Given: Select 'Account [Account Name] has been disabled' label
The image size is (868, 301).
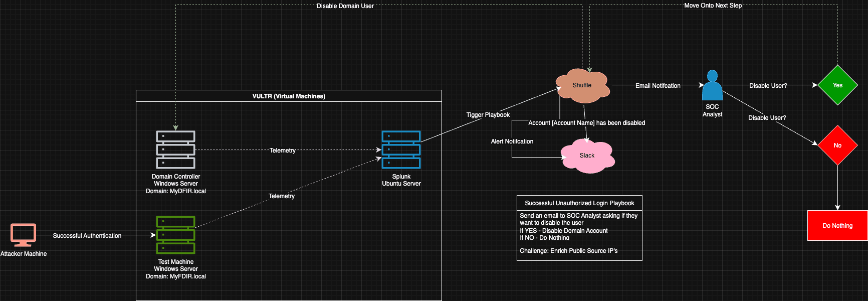Looking at the screenshot, I should 587,123.
